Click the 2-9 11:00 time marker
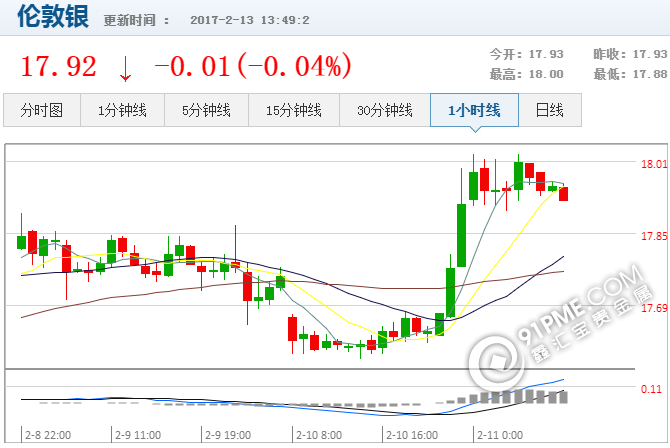Image resolution: width=670 pixels, height=448 pixels. tap(138, 435)
